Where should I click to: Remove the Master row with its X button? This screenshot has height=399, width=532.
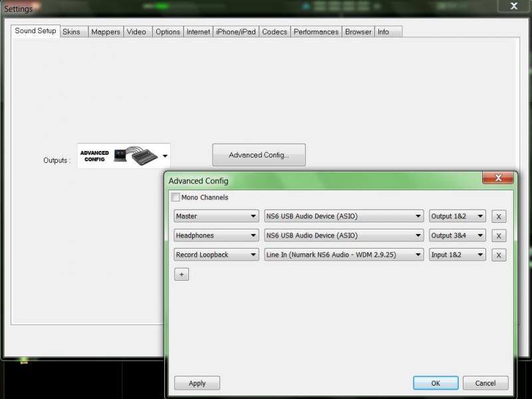pos(499,217)
